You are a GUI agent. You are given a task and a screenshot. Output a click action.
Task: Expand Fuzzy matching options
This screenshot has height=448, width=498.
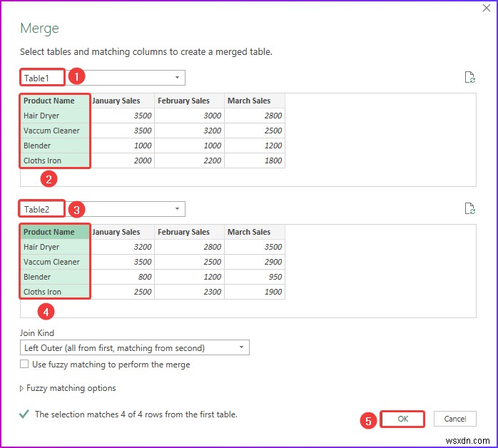pyautogui.click(x=68, y=388)
